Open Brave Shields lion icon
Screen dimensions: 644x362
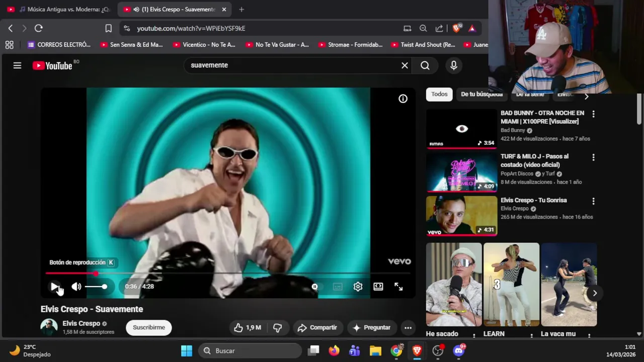456,29
